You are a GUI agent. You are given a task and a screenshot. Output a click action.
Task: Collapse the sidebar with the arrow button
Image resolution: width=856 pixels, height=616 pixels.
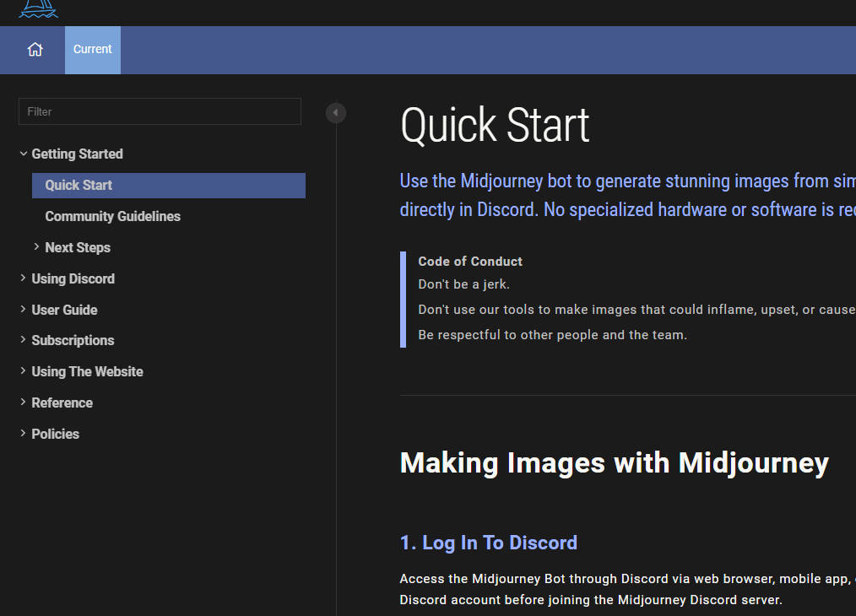336,113
